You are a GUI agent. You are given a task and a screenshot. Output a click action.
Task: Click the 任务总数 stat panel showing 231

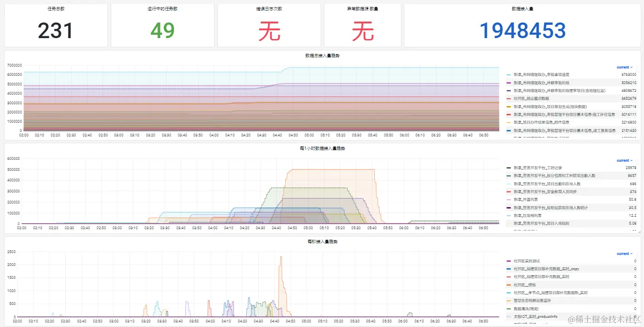point(56,29)
